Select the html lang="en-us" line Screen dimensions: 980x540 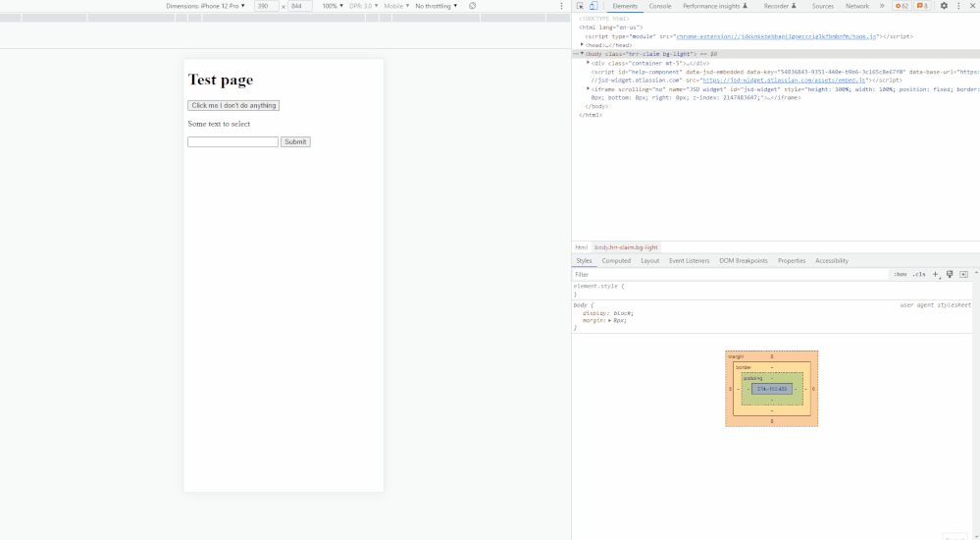(610, 27)
